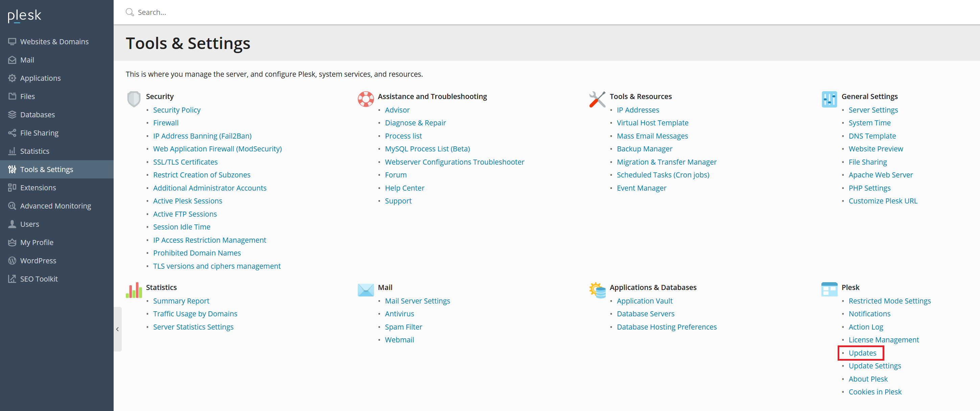The image size is (980, 411).
Task: Open Summary Report link
Action: tap(181, 301)
